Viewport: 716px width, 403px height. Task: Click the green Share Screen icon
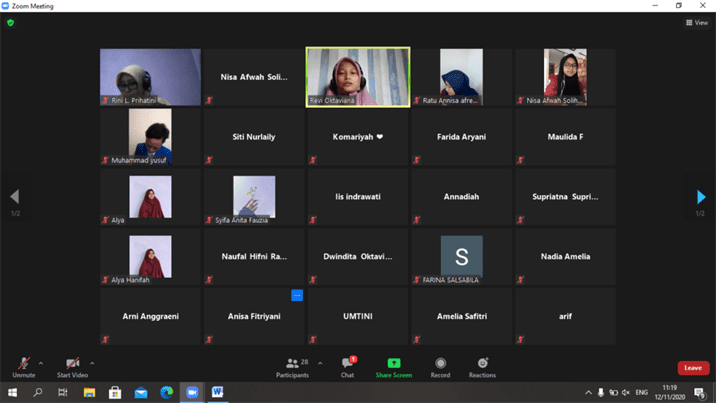pos(393,366)
